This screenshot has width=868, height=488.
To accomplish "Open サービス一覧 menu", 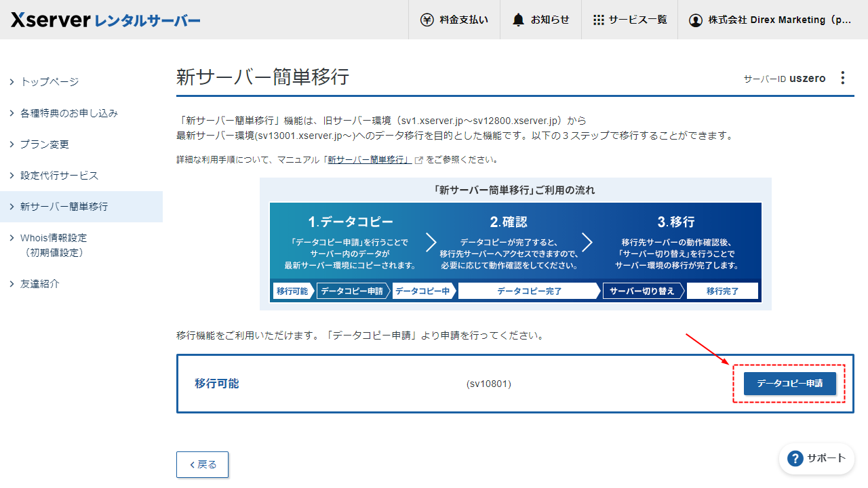I will (x=630, y=20).
